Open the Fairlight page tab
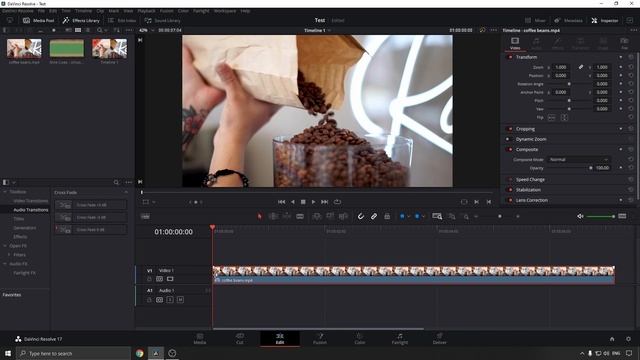 (400, 339)
